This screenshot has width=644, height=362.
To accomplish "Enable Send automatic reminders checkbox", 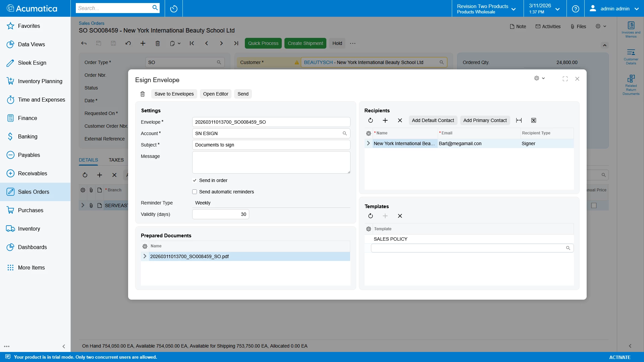I will coord(195,192).
